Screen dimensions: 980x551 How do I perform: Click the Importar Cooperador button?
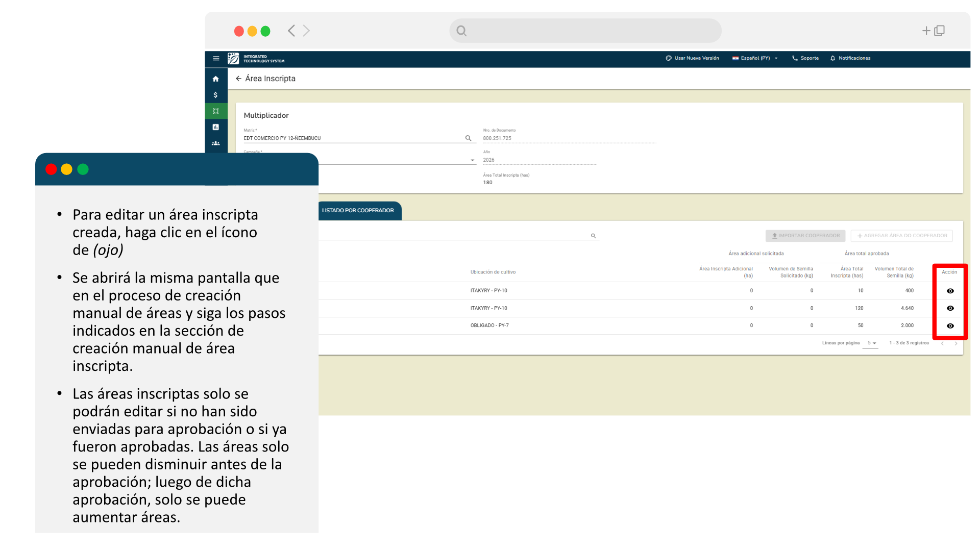805,236
